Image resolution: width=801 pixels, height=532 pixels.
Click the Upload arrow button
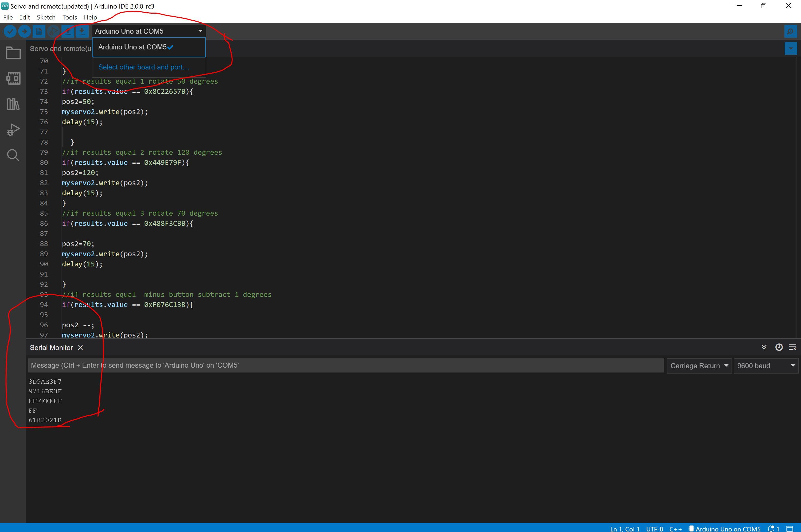[x=24, y=31]
